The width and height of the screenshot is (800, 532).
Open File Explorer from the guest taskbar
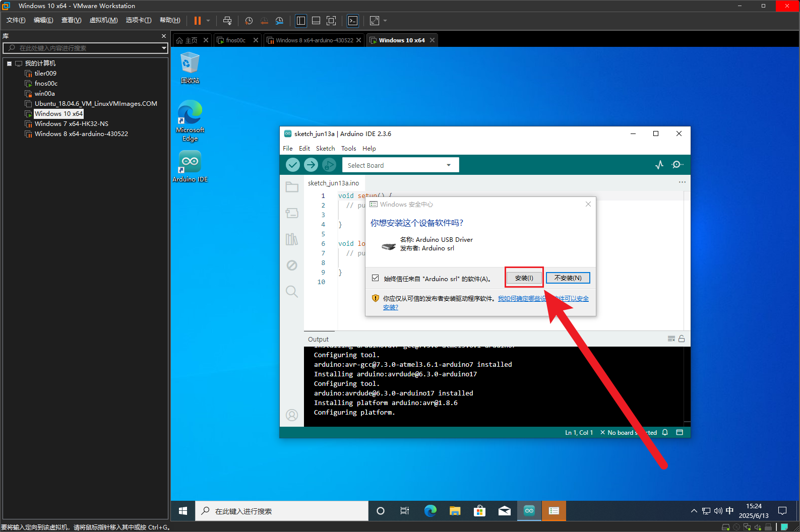(x=455, y=511)
